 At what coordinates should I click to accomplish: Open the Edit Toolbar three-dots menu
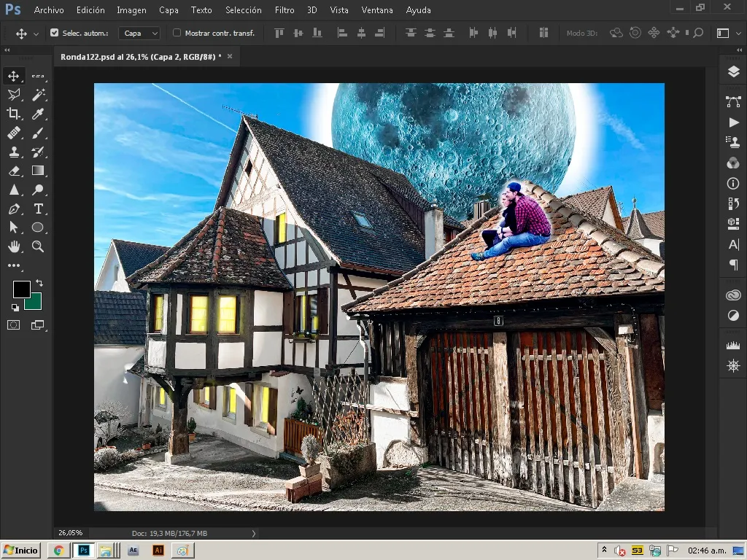[14, 265]
